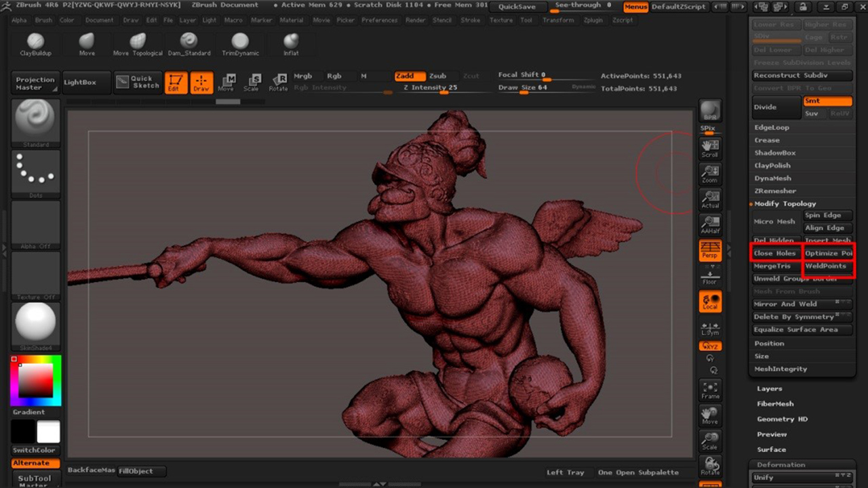Click the Close Holes button
The image size is (868, 488).
(x=775, y=253)
